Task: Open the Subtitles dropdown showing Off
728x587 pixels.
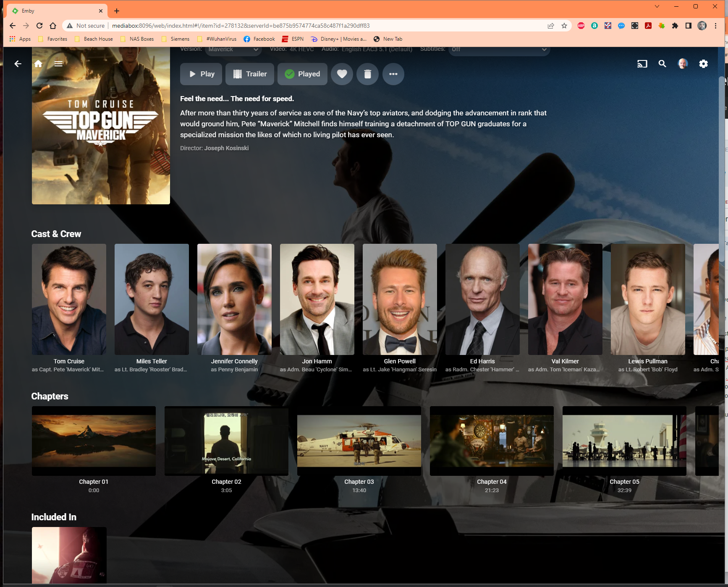Action: pyautogui.click(x=499, y=50)
